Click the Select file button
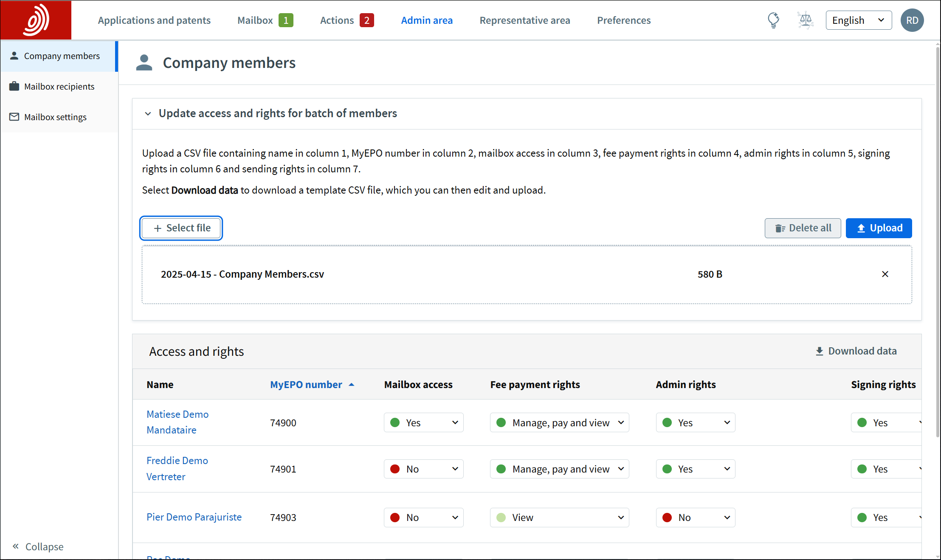This screenshot has height=560, width=941. [181, 228]
